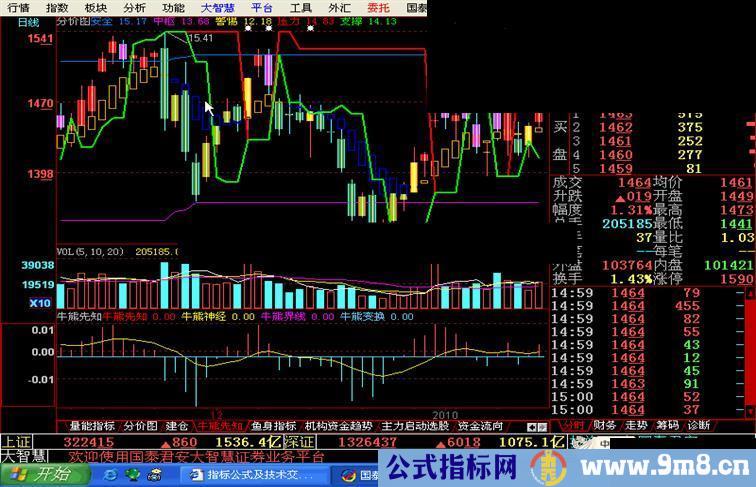756x487 pixels.
Task: Open the 大智慧 menu
Action: (x=217, y=7)
